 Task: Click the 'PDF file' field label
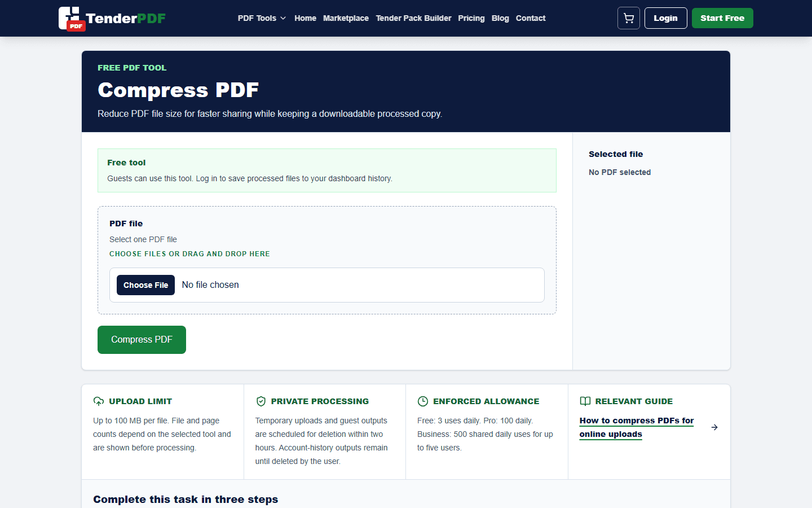[x=126, y=224]
